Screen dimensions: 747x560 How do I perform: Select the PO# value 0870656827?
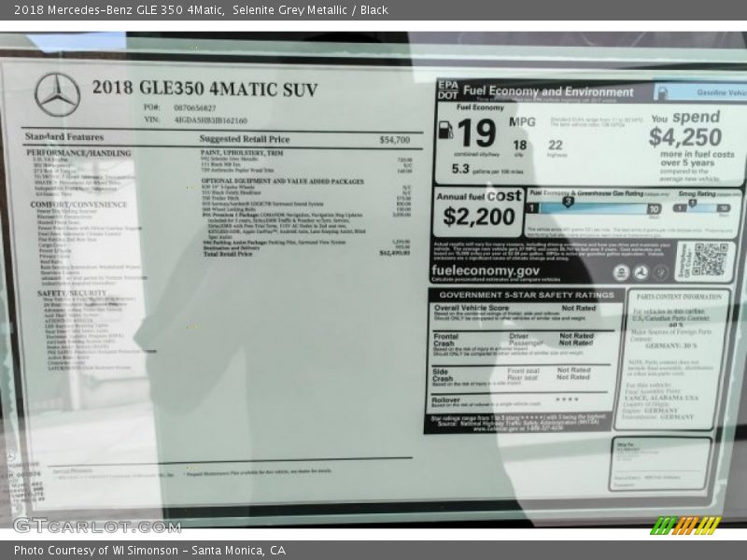click(195, 108)
